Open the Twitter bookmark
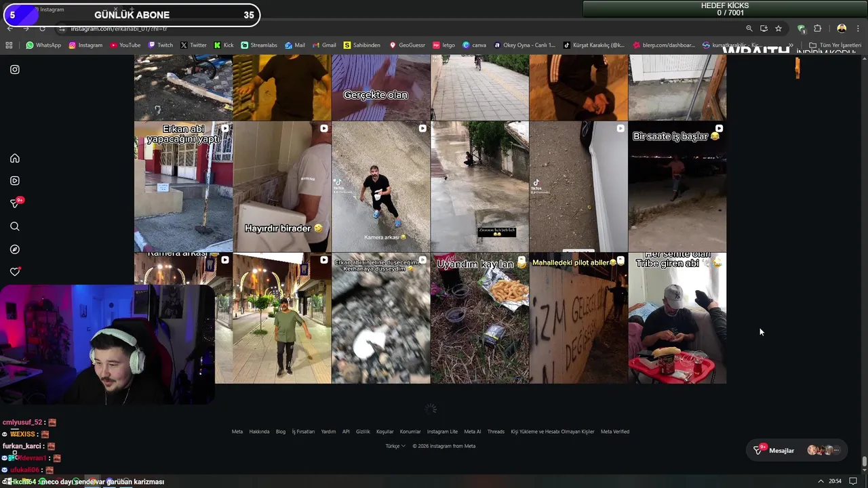Screen dimensions: 868x488 (193, 45)
